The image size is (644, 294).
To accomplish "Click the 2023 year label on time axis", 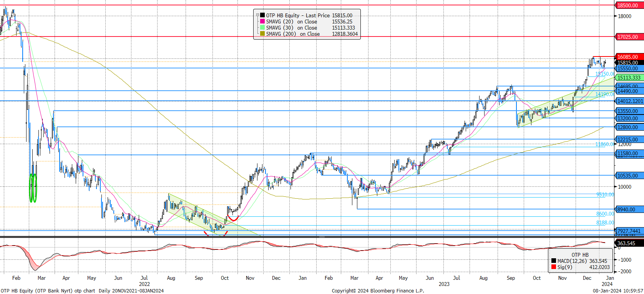I will click(x=444, y=284).
